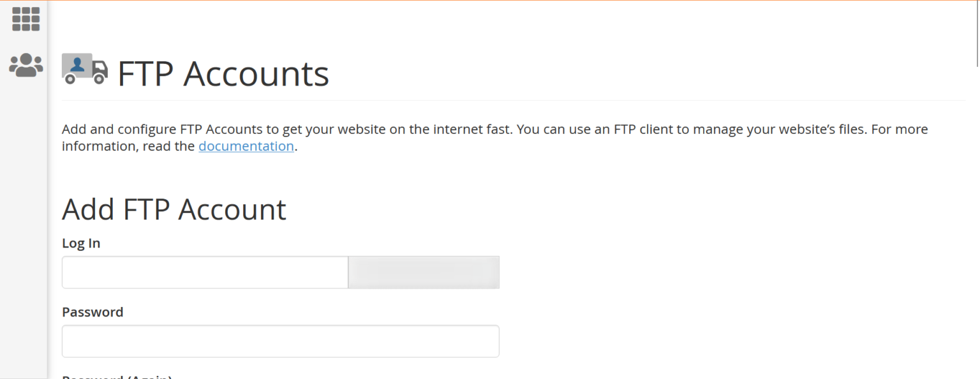
Task: Open the documentation link
Action: point(246,146)
